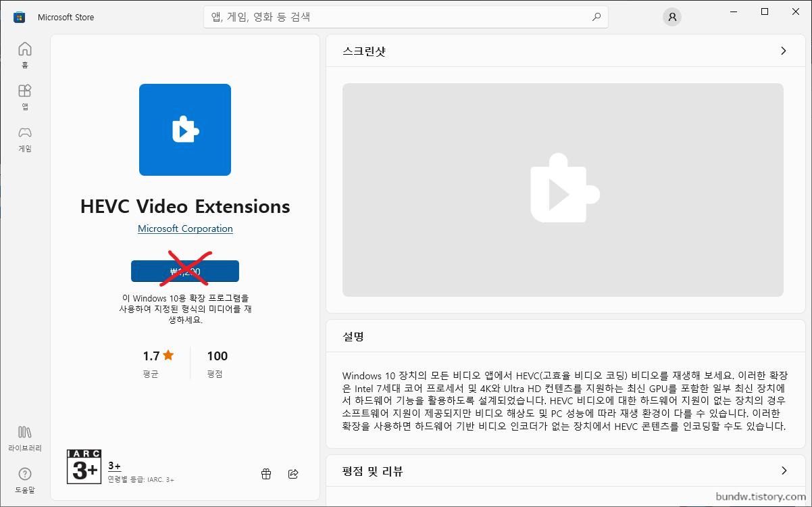Focus the store search box
This screenshot has width=812, height=507.
point(405,17)
